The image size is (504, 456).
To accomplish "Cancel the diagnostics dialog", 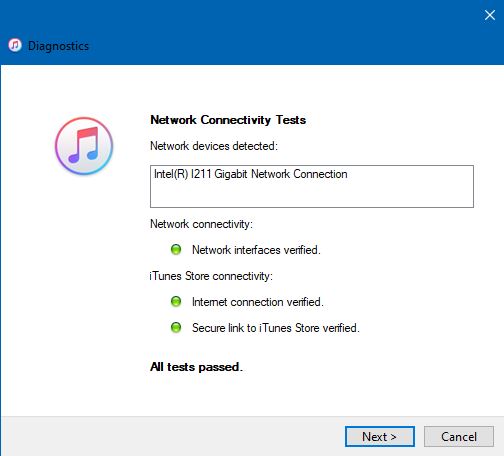I will [459, 436].
